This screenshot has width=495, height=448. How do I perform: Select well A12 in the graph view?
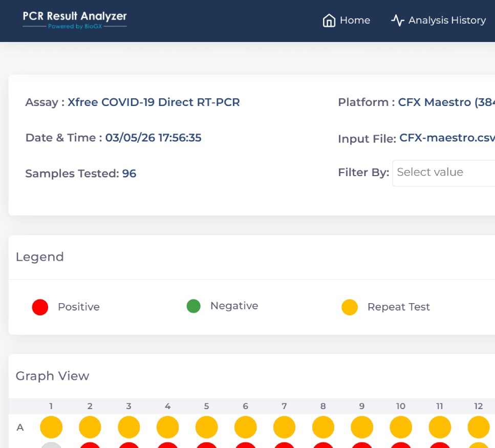pos(479,427)
